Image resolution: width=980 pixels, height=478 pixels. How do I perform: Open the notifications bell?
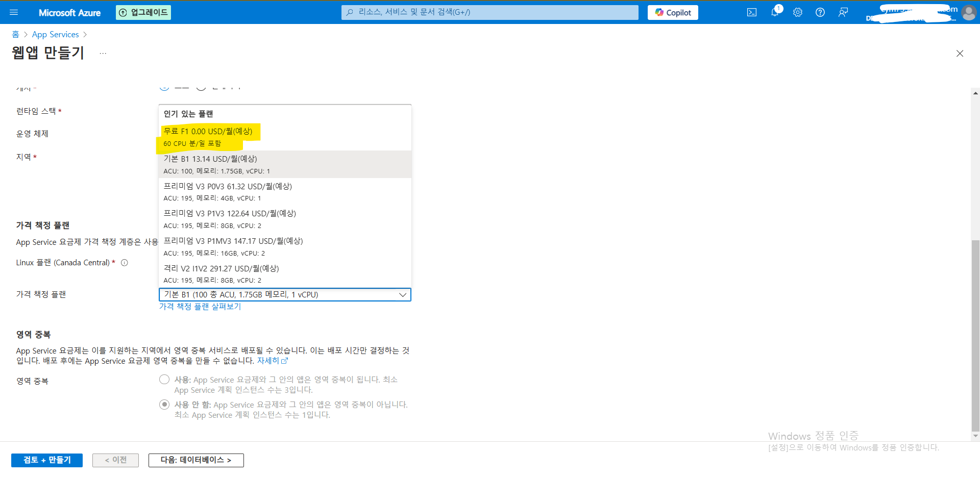[x=775, y=12]
